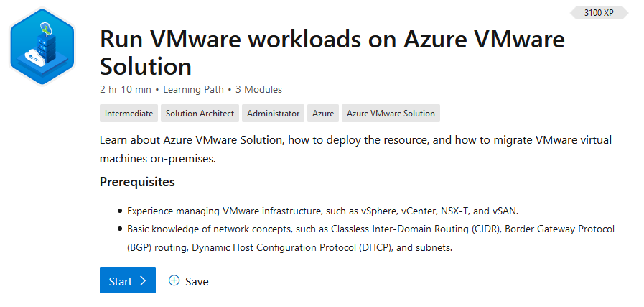Click the Learn about Azure VMware description
Image resolution: width=644 pixels, height=307 pixels.
click(355, 149)
